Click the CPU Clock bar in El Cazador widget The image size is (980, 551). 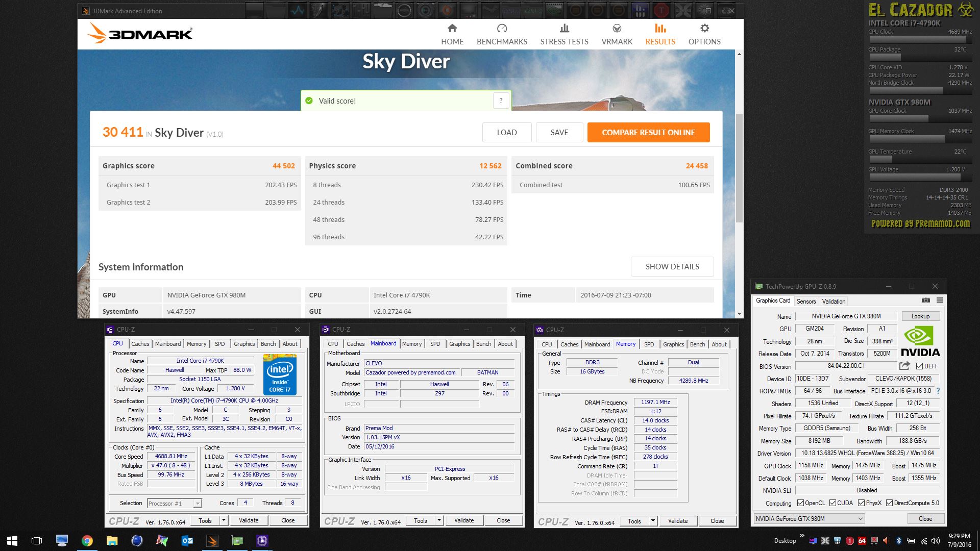920,40
